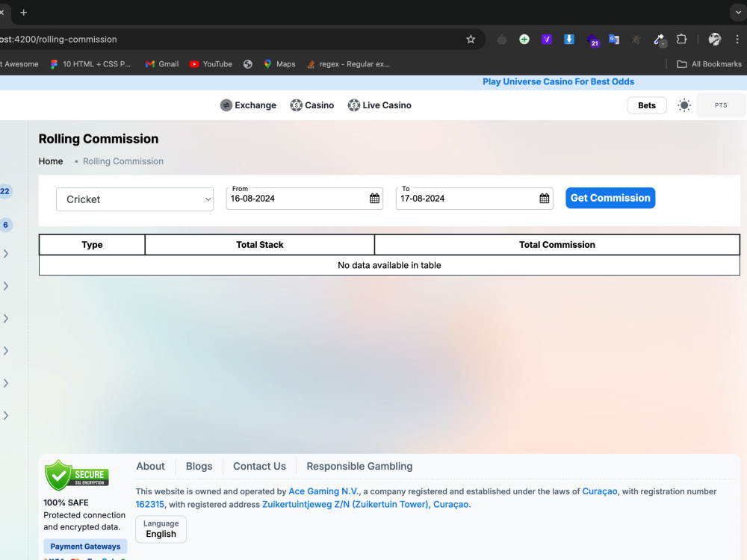This screenshot has width=747, height=560.
Task: Click the Total Stack column header
Action: [x=260, y=245]
